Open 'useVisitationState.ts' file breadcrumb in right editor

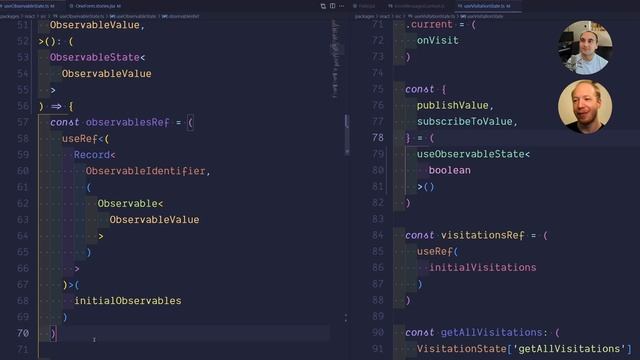pos(432,16)
